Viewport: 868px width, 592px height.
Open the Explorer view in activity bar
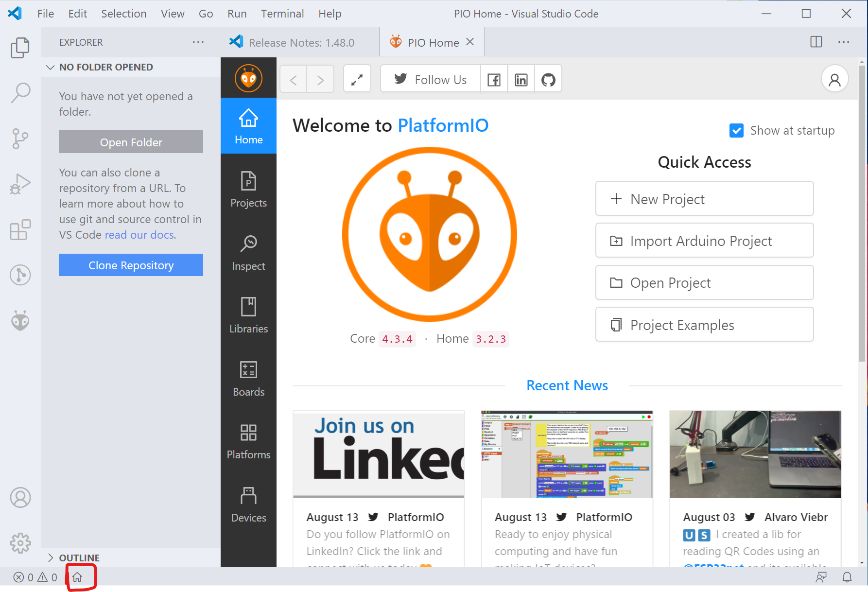20,48
